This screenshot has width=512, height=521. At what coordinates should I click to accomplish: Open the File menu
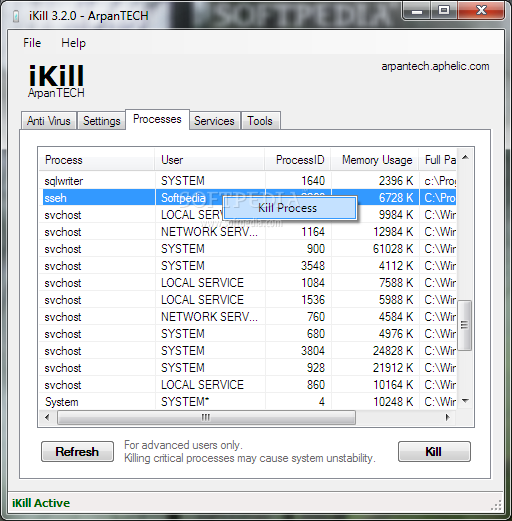click(x=32, y=43)
